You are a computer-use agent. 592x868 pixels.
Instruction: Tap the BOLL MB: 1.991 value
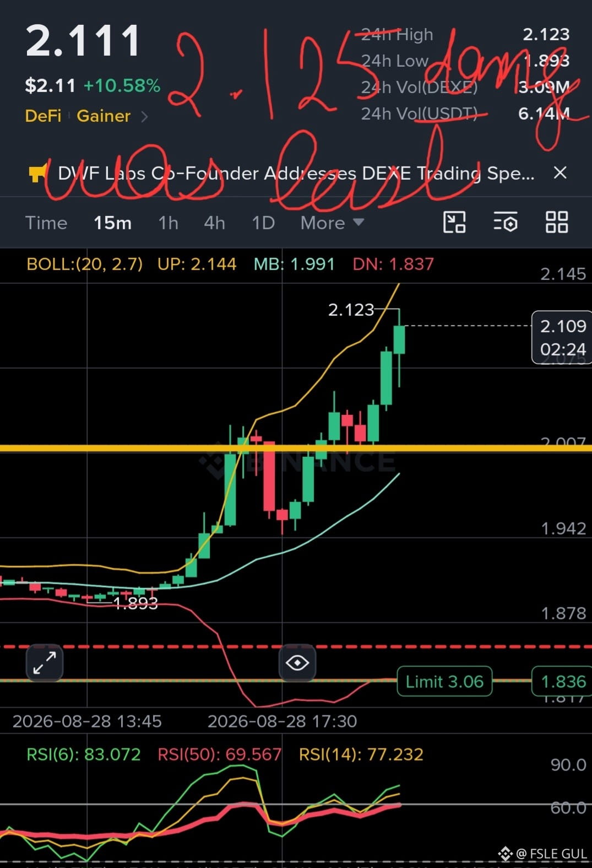(294, 264)
